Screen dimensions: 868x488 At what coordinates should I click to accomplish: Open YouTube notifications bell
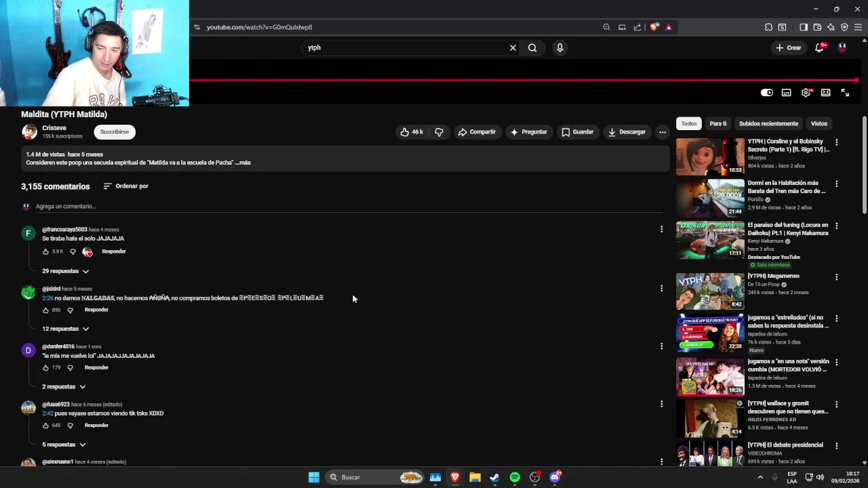click(x=819, y=47)
